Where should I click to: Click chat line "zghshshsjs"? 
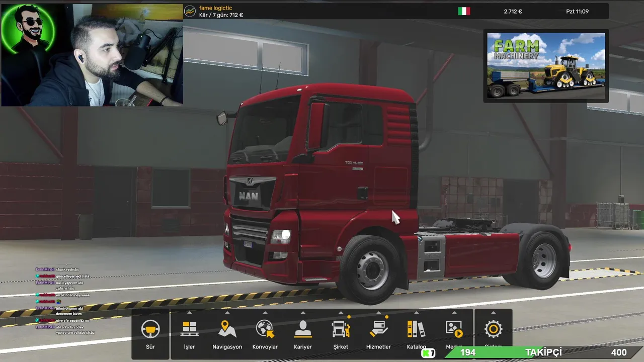point(66,289)
